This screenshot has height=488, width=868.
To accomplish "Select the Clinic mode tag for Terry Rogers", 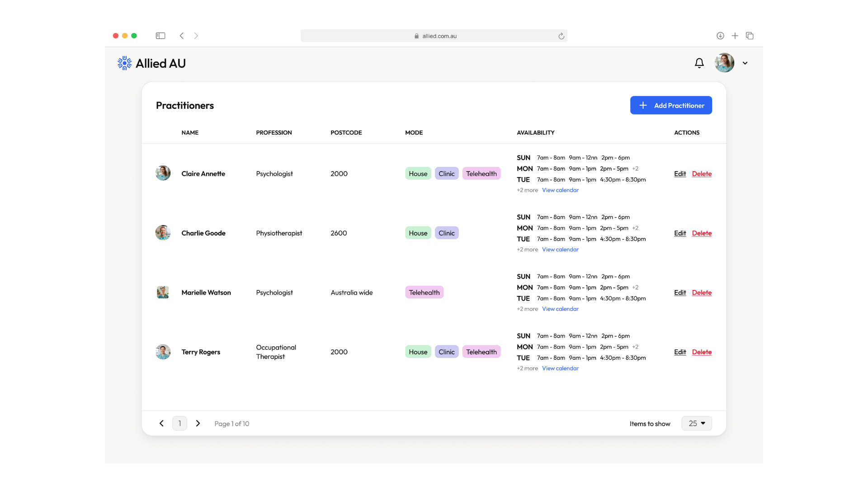I will [446, 352].
